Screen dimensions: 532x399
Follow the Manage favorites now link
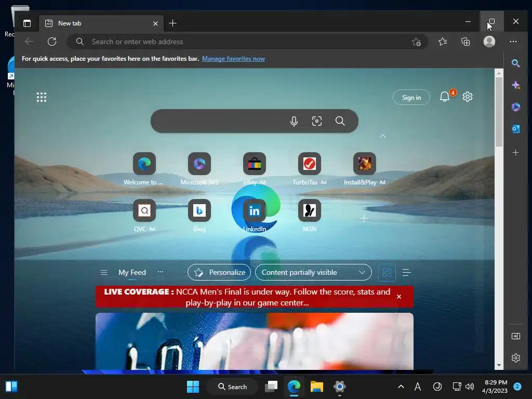point(233,59)
